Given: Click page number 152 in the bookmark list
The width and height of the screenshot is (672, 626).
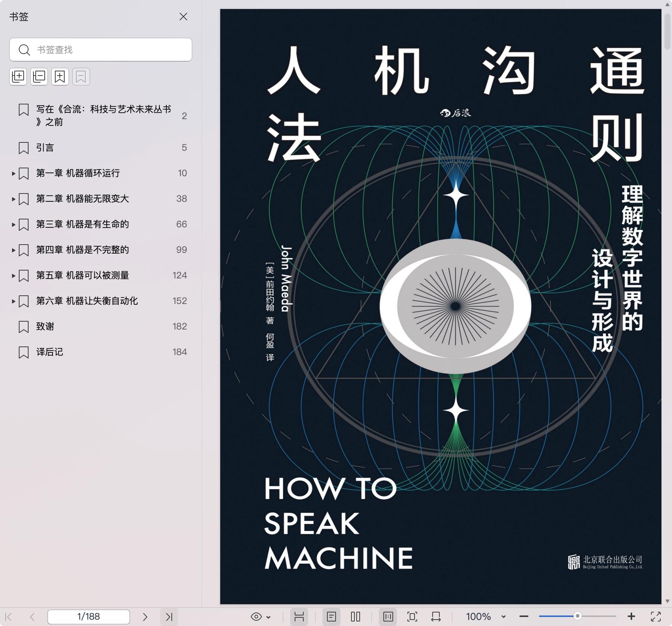Looking at the screenshot, I should 180,301.
